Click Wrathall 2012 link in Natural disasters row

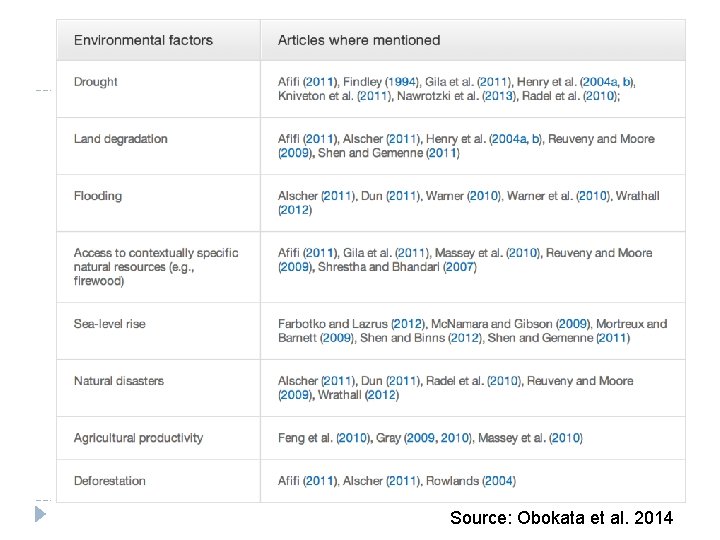pos(381,395)
